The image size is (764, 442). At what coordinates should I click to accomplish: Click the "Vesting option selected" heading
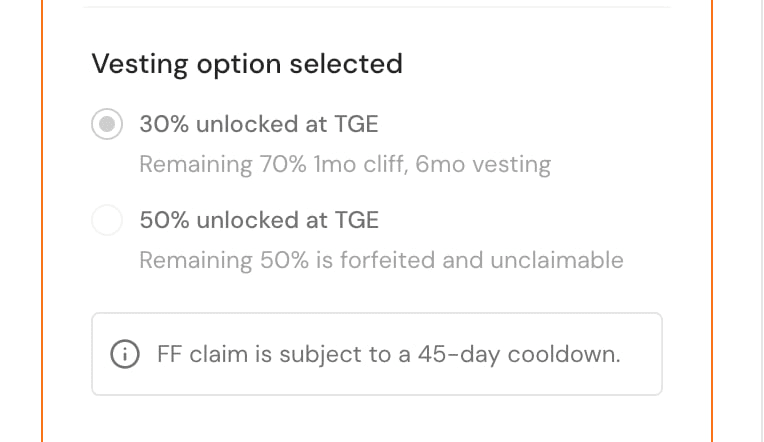(x=246, y=64)
